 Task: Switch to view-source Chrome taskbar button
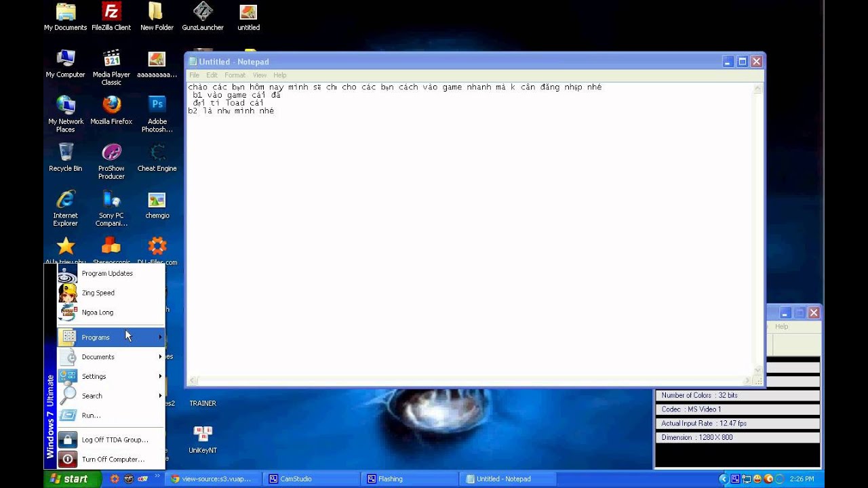[212, 479]
